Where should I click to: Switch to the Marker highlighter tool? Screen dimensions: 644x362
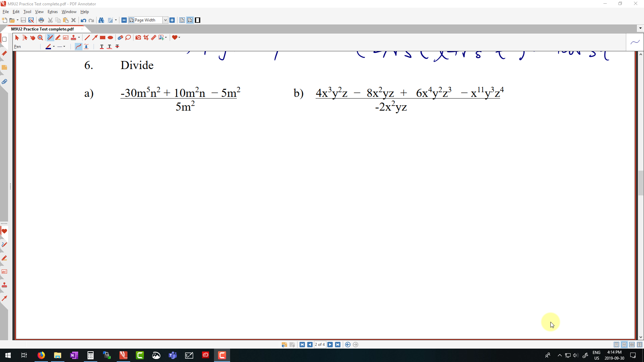coord(58,38)
